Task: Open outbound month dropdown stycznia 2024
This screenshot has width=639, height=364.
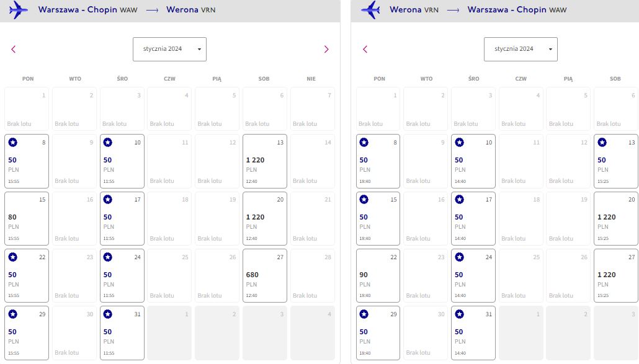Action: [169, 49]
